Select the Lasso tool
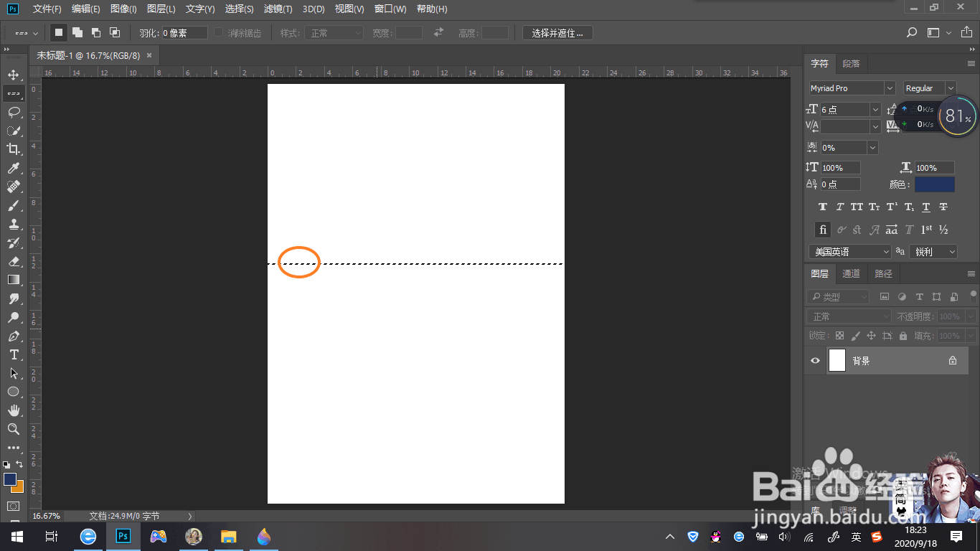The height and width of the screenshot is (551, 980). [x=13, y=112]
